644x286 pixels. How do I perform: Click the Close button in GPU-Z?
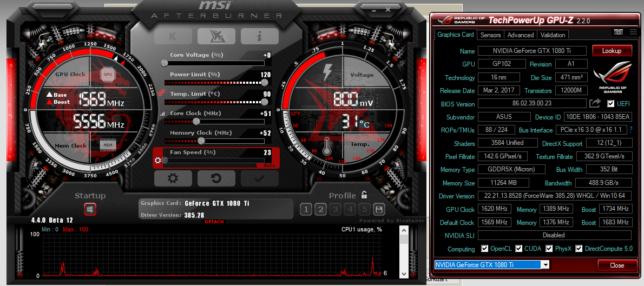616,265
